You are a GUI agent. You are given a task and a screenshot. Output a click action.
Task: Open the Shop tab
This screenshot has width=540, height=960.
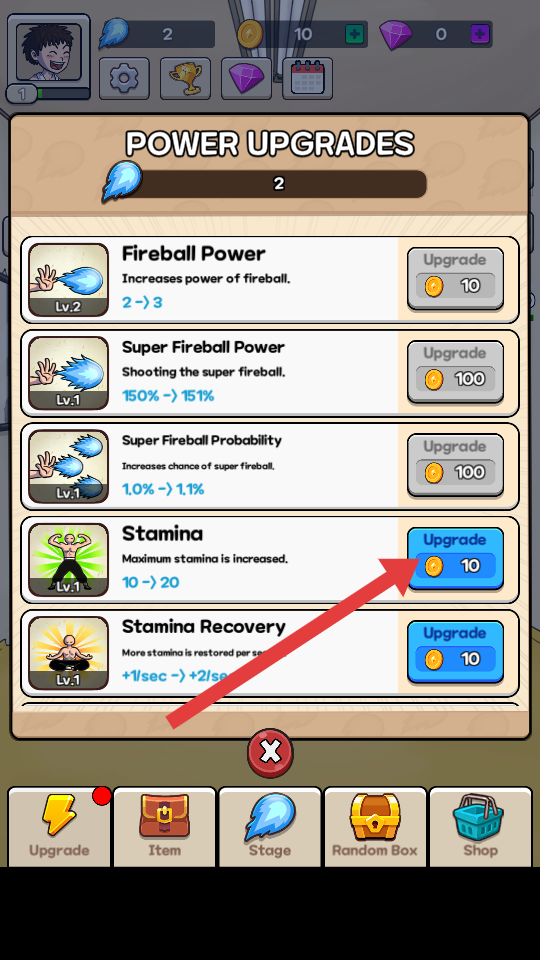pyautogui.click(x=481, y=827)
